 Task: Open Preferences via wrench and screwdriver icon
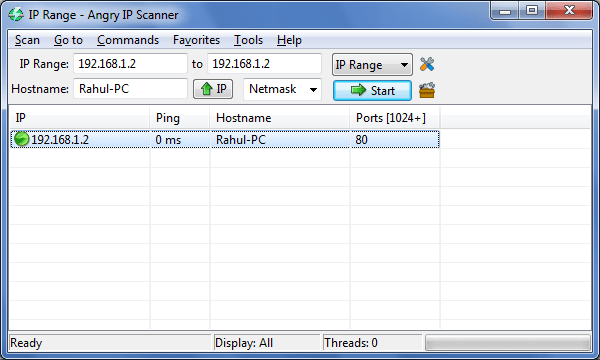pos(427,64)
